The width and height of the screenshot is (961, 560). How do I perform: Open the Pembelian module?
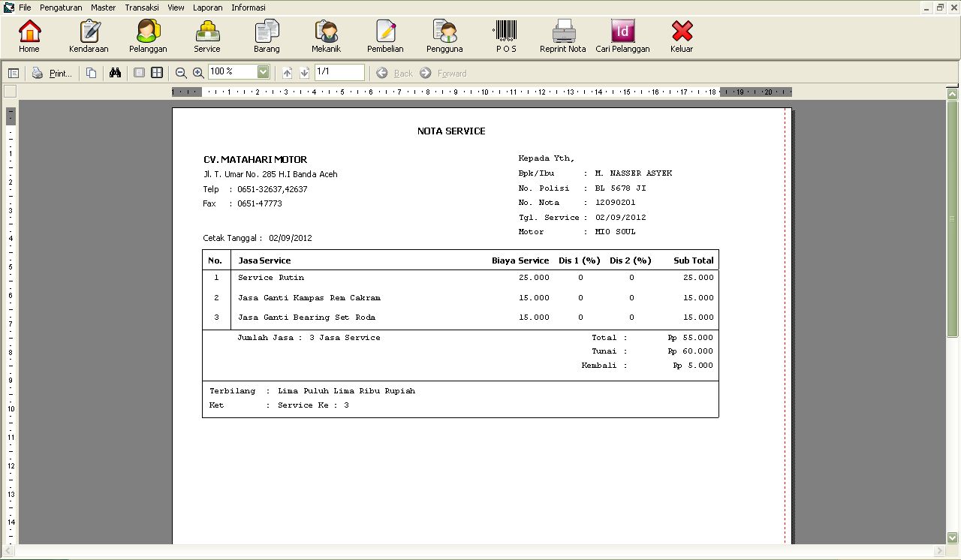384,34
